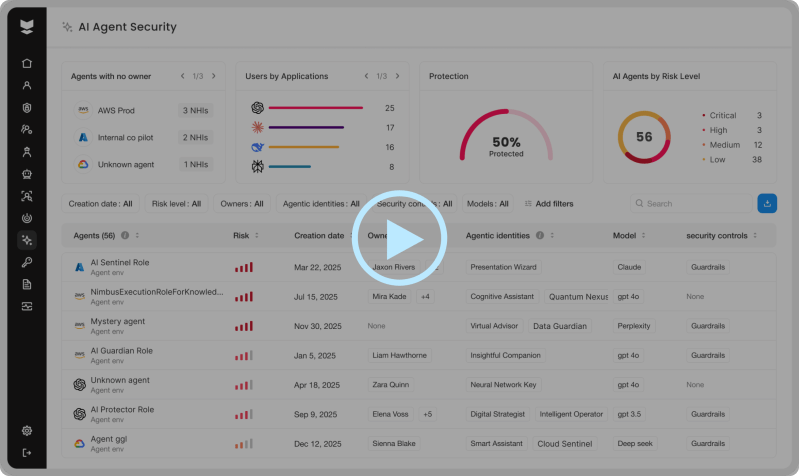Click the Data Guardian identity tag
799x476 pixels.
pyautogui.click(x=560, y=326)
